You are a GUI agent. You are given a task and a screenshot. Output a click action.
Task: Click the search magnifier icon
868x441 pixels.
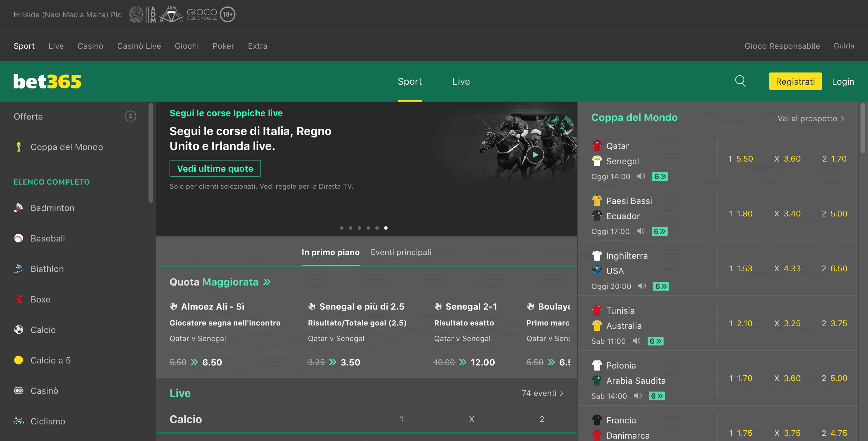[x=740, y=81]
